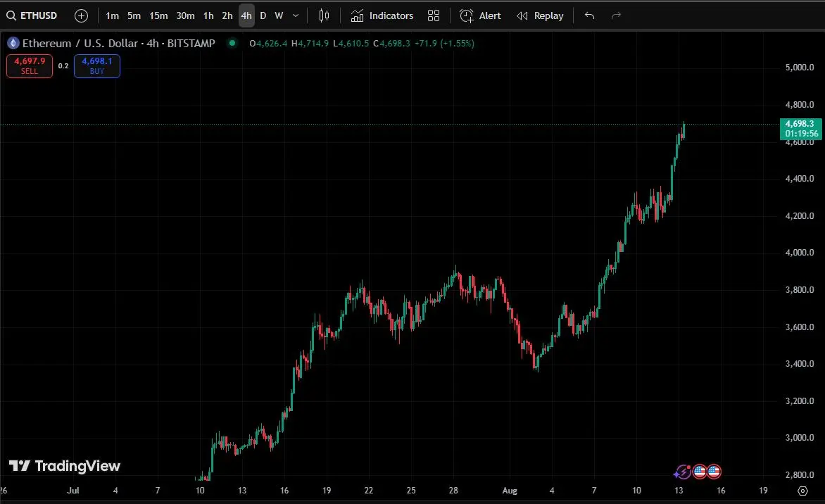Redo the last undone action
Image resolution: width=825 pixels, height=504 pixels.
616,15
